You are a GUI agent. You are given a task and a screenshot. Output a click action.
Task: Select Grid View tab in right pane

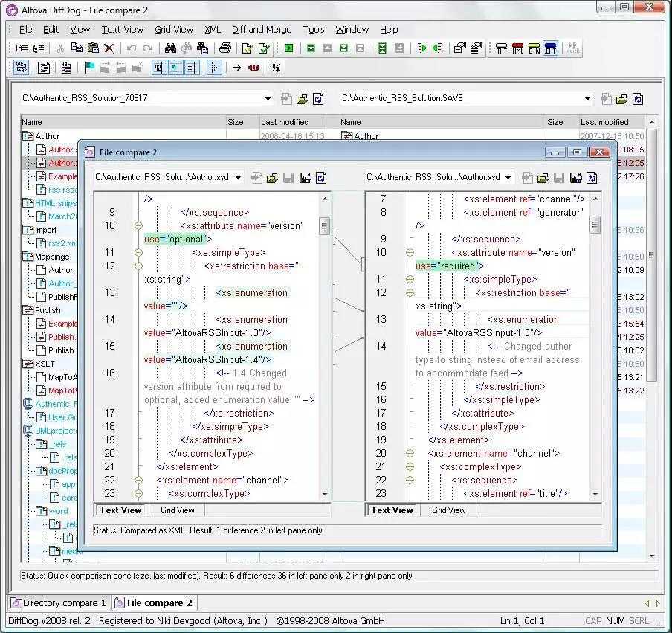click(x=448, y=510)
